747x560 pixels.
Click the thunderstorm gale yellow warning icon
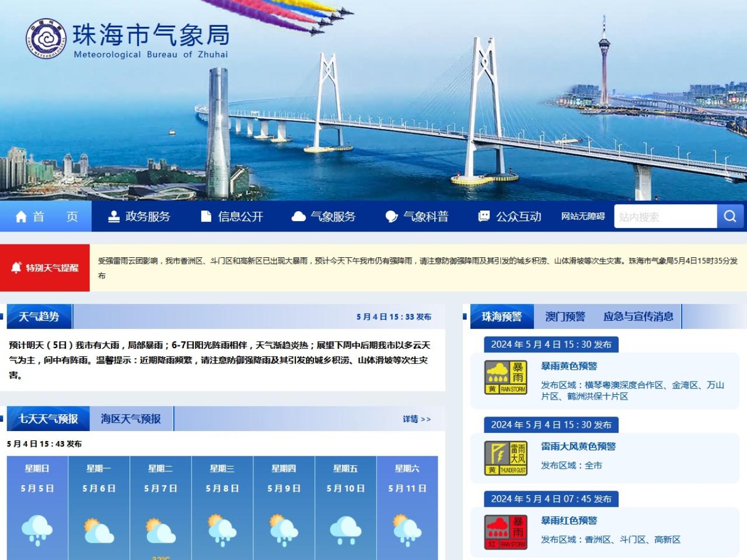[505, 458]
